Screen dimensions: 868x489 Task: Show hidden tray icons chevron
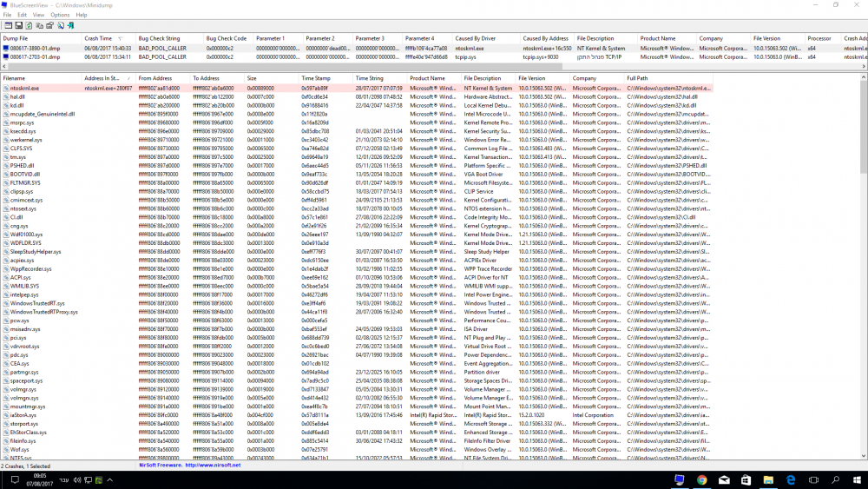pos(109,480)
